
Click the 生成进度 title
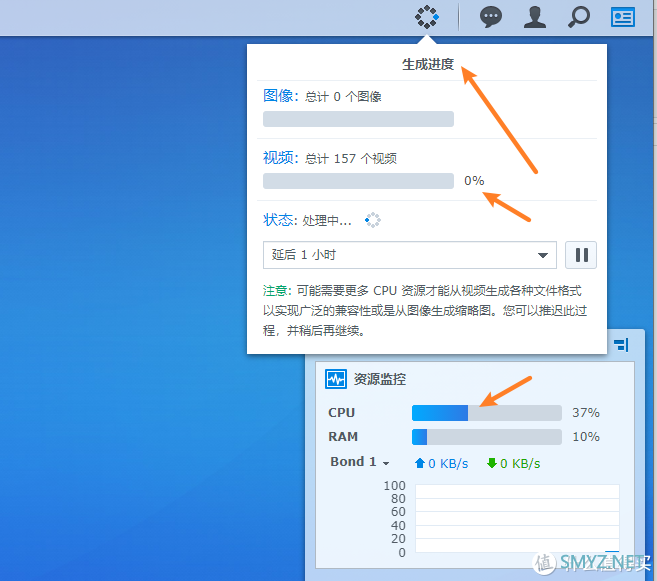(428, 64)
